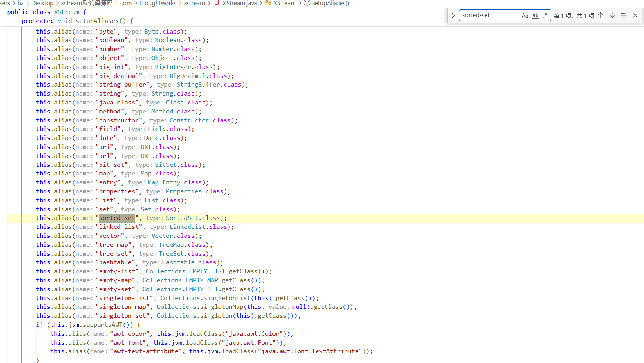Toggle Find in Selection icon
Image resolution: width=644 pixels, height=363 pixels.
(624, 15)
